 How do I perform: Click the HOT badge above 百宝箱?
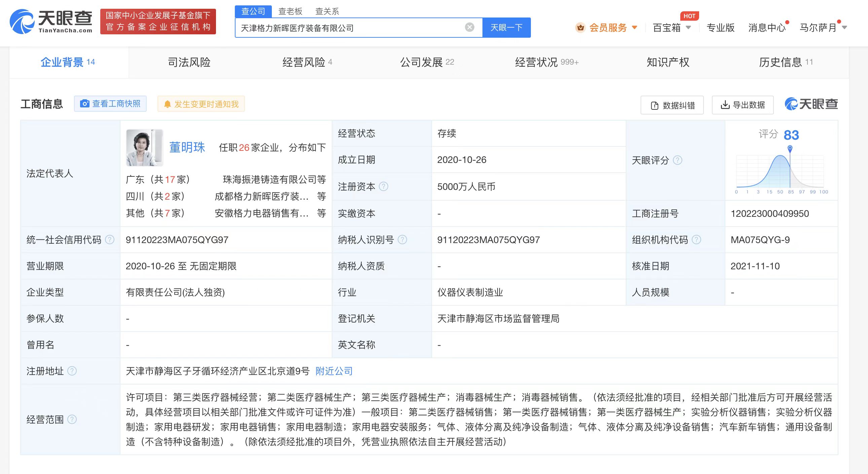click(689, 16)
